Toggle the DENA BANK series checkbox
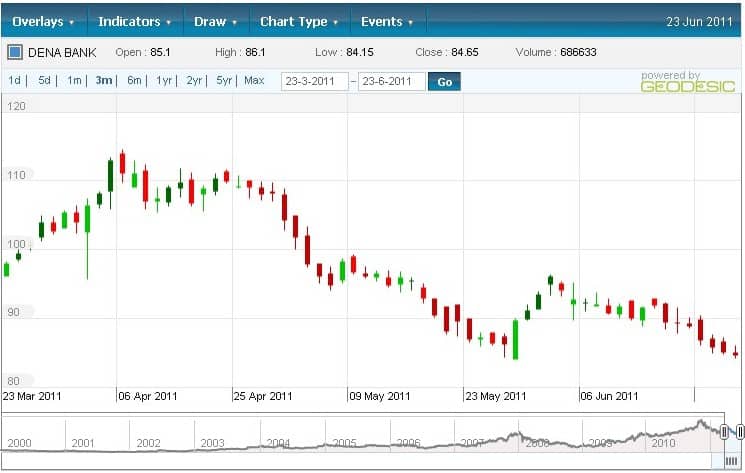The width and height of the screenshot is (745, 473). tap(15, 52)
